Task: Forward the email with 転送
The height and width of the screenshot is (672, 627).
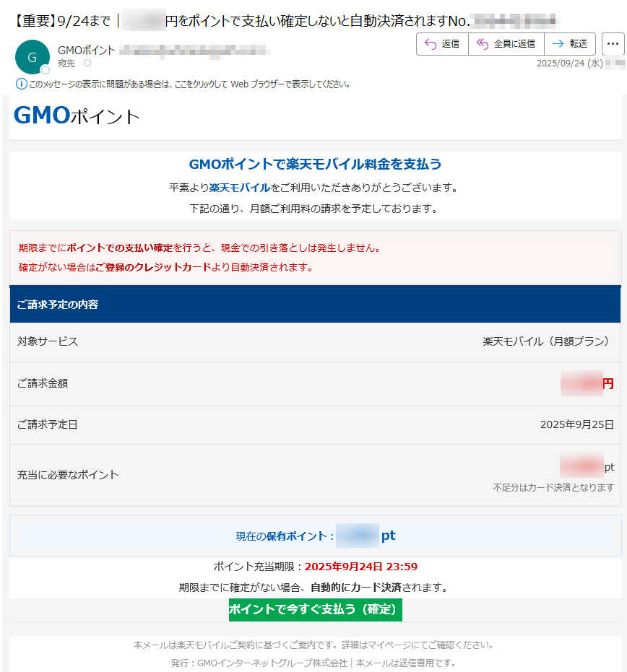Action: point(570,44)
